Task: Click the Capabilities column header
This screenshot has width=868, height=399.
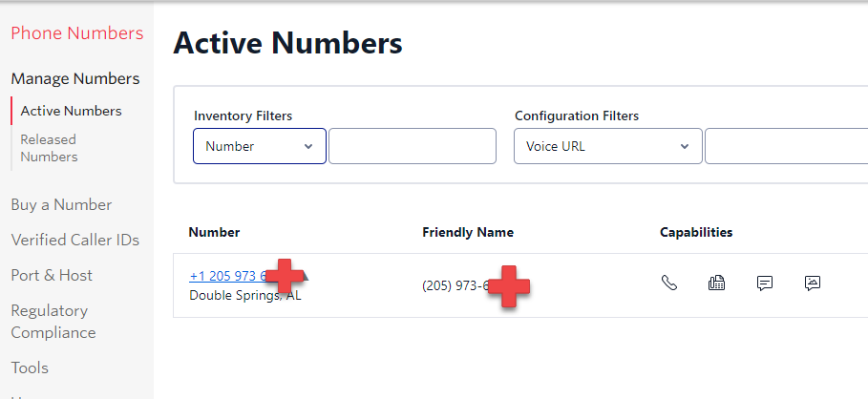Action: 696,232
